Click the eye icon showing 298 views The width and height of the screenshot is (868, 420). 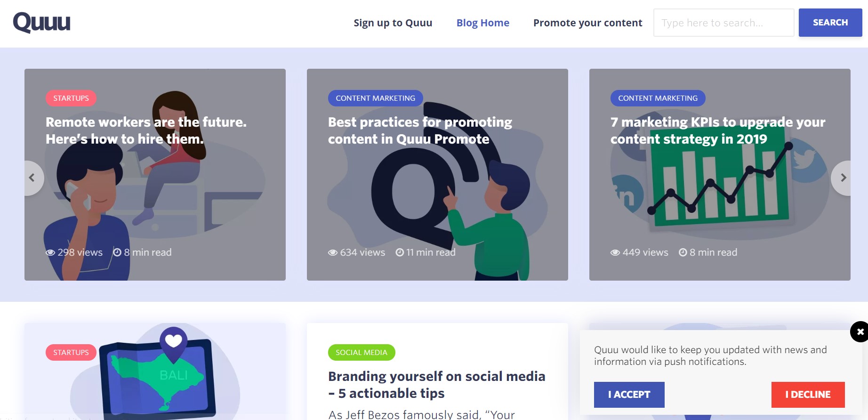click(x=49, y=252)
